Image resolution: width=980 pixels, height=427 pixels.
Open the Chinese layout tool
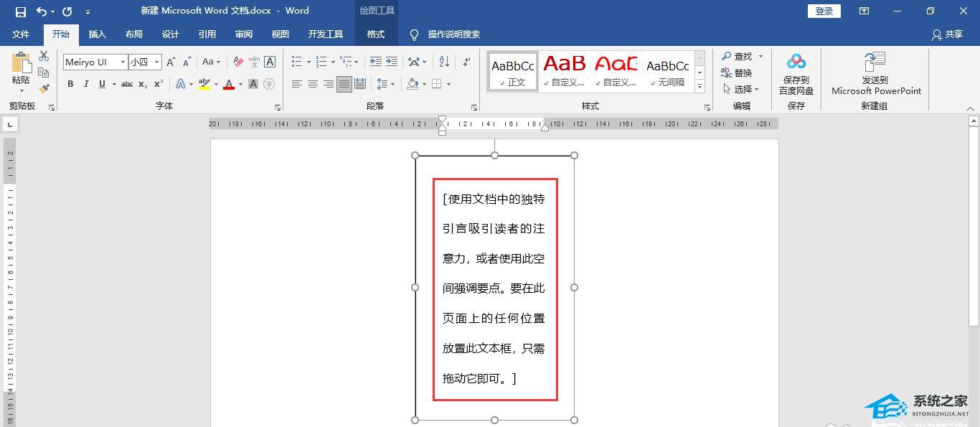pyautogui.click(x=414, y=62)
